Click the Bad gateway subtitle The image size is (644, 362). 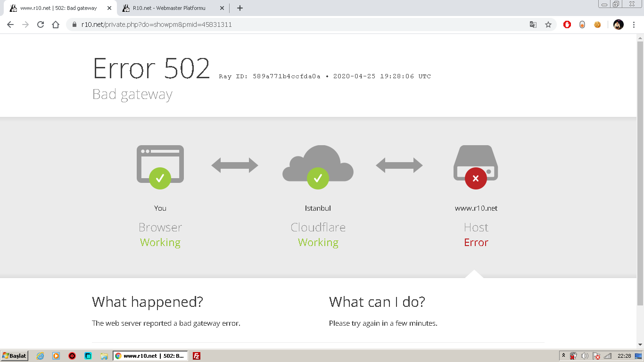[x=132, y=94]
